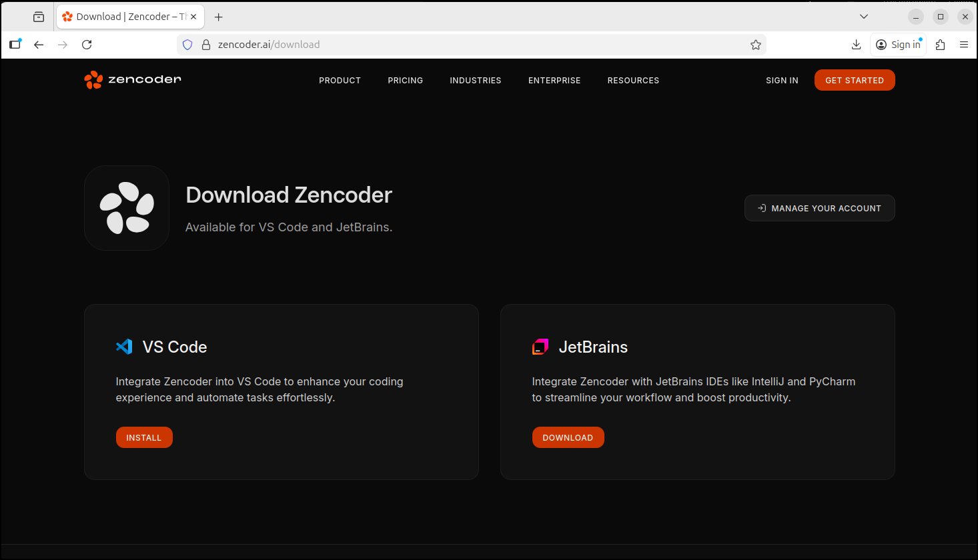Open the downloads icon in the toolbar
This screenshot has height=560, width=978.
[x=856, y=44]
